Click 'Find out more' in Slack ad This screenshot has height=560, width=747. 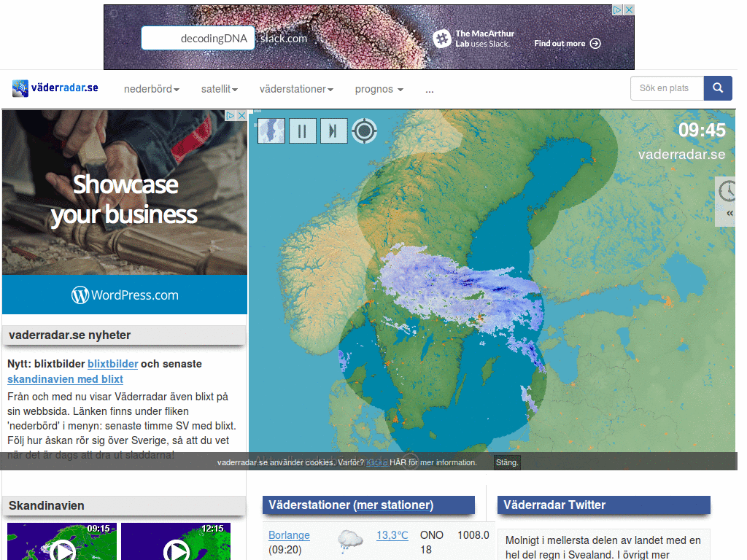(x=568, y=43)
